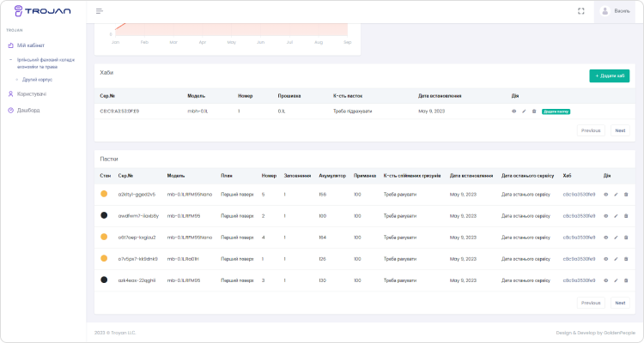
Task: Click the orange status dot of trap a2kttyl-gged2v5
Action: tap(104, 195)
